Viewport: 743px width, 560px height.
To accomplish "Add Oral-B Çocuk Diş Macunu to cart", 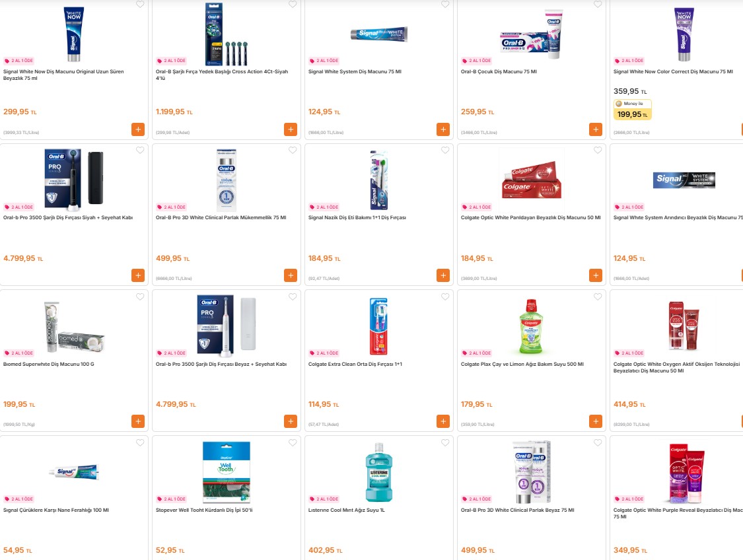I will pyautogui.click(x=596, y=129).
